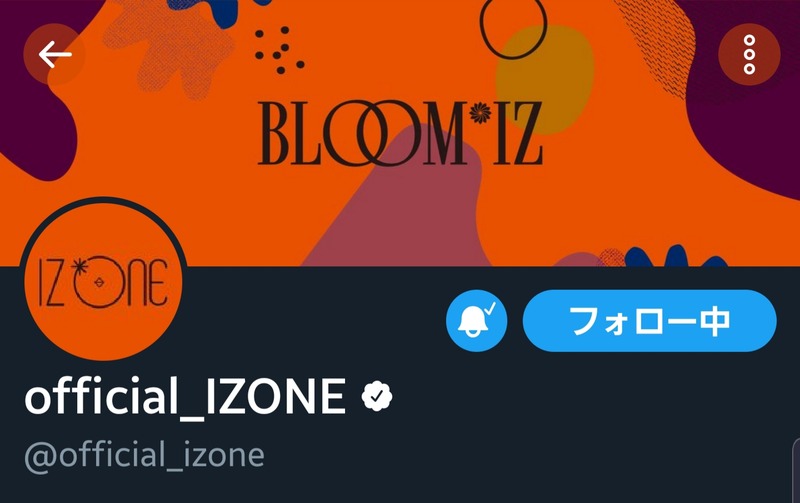This screenshot has height=503, width=800.
Task: Click the フォロー中 following button
Action: pyautogui.click(x=649, y=321)
